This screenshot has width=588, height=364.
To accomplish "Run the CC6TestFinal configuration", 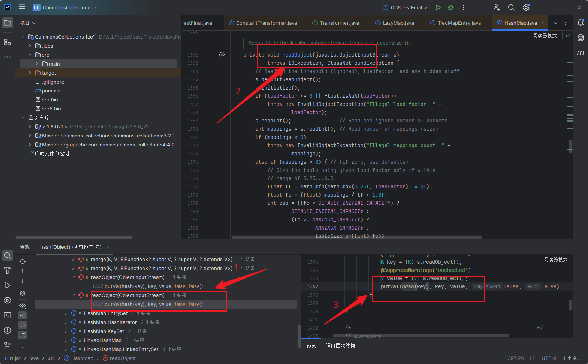I will point(438,7).
